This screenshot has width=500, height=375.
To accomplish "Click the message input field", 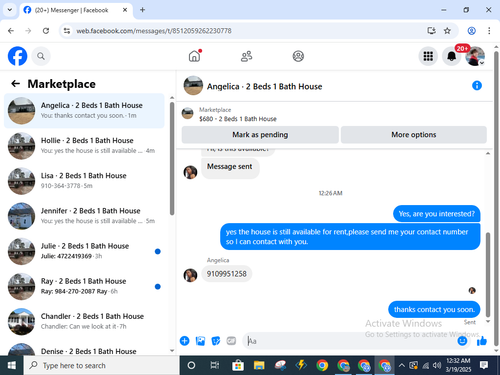I will (x=350, y=341).
